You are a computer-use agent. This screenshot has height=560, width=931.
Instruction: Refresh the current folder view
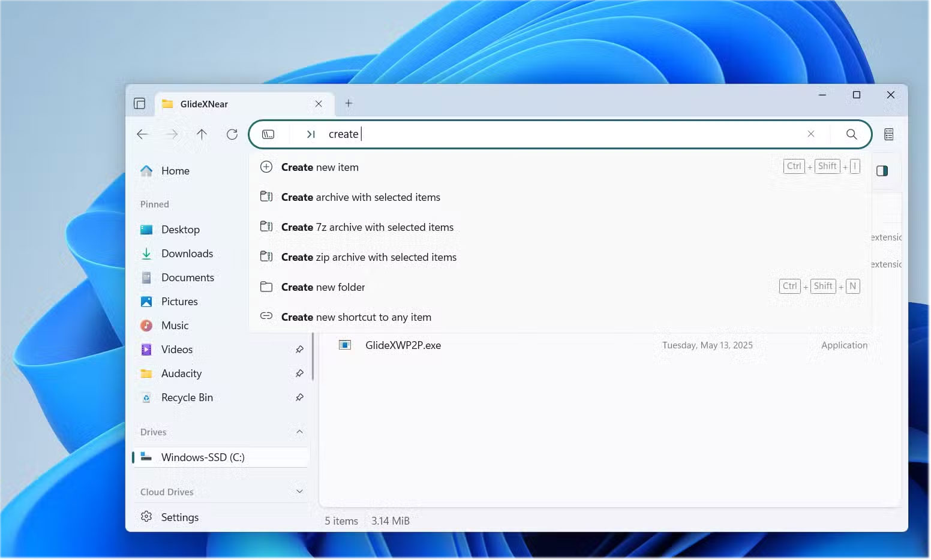click(x=232, y=134)
